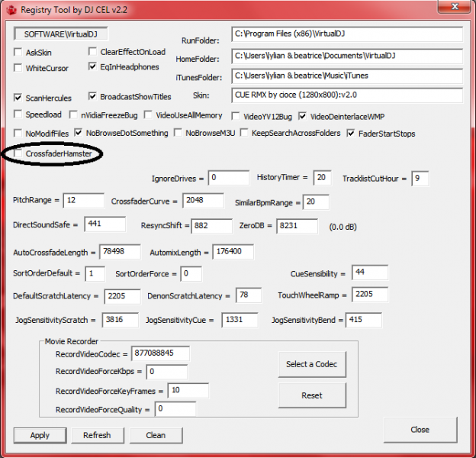Click the CrossfaderCurve field

[x=203, y=201]
